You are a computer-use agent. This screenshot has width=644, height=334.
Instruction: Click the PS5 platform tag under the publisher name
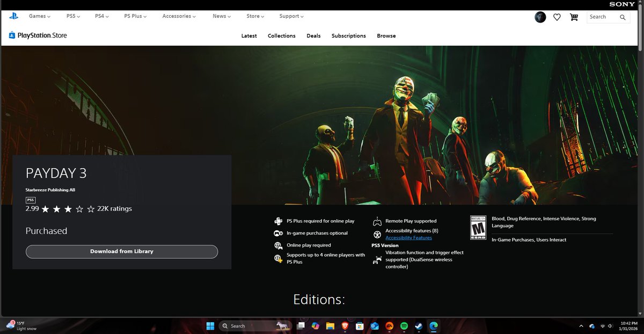coord(30,200)
